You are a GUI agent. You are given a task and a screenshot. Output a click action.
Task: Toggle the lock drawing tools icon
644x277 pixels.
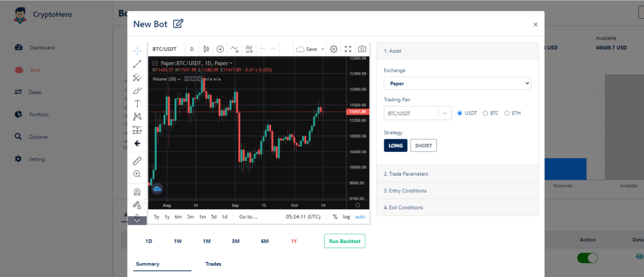coord(137,204)
